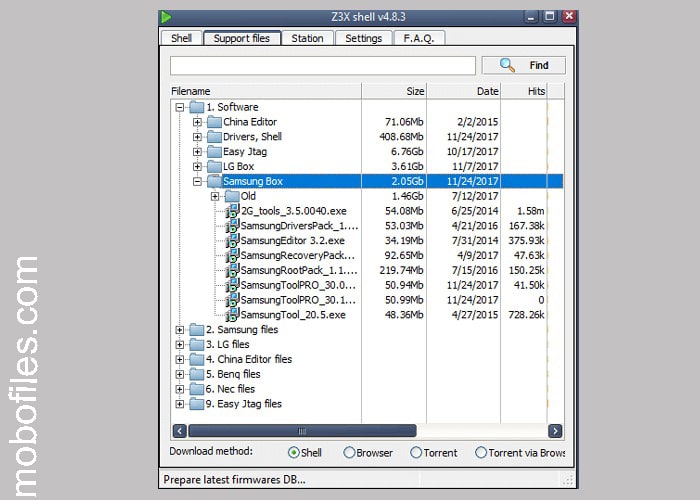
Task: Click the 219.74Mb size cell
Action: (401, 271)
